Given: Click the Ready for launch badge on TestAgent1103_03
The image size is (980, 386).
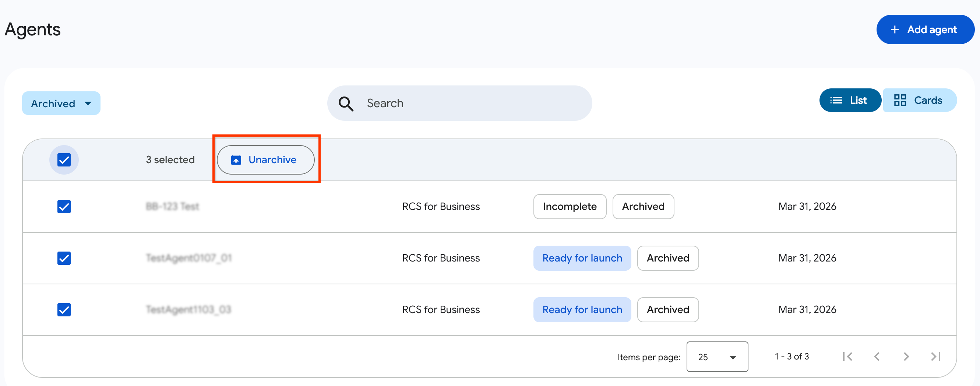Looking at the screenshot, I should tap(582, 309).
